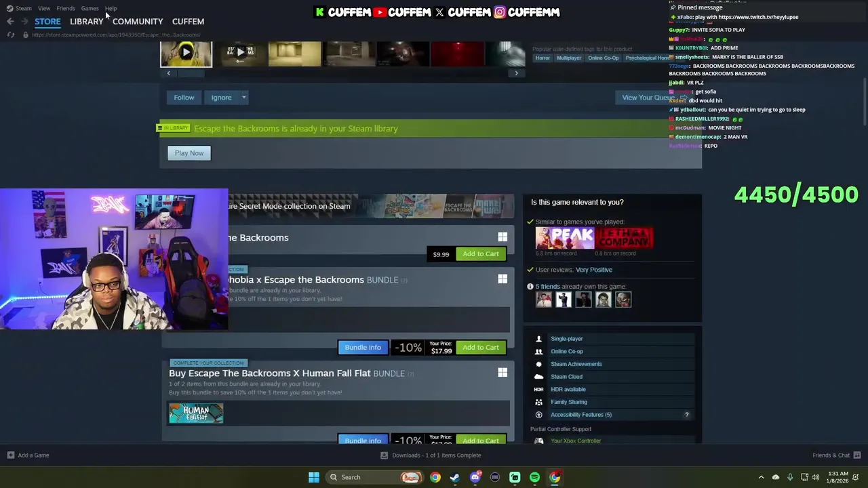Click the Single-player person icon
868x488 pixels.
pyautogui.click(x=539, y=339)
